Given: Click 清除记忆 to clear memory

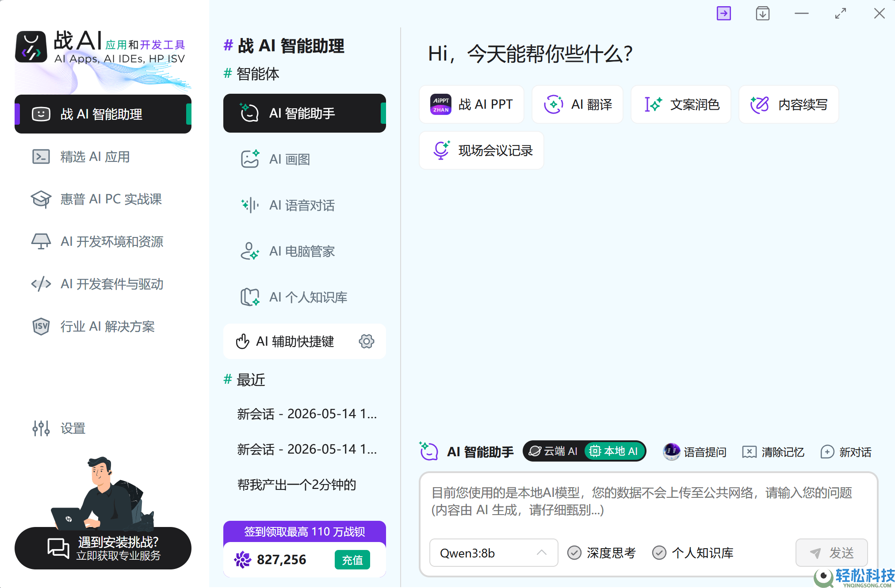Looking at the screenshot, I should click(x=773, y=452).
